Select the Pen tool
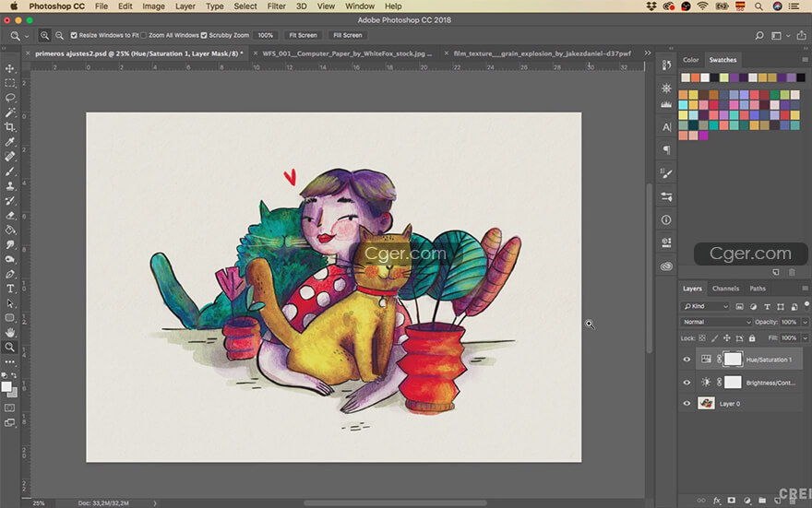Screen dimensions: 812x508 [x=10, y=274]
